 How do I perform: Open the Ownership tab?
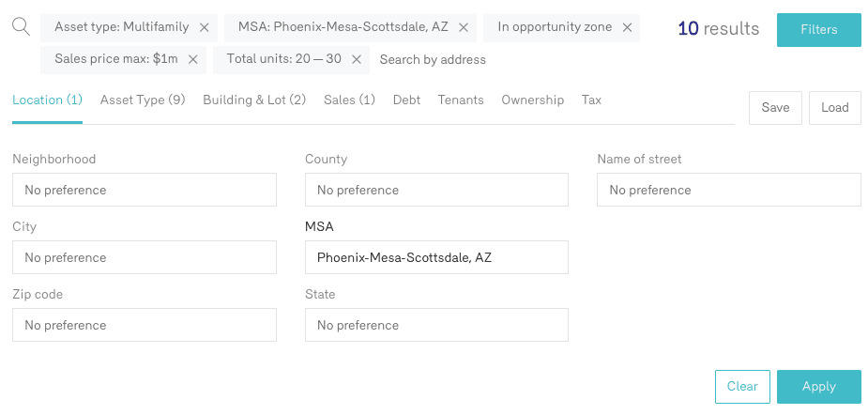point(532,100)
